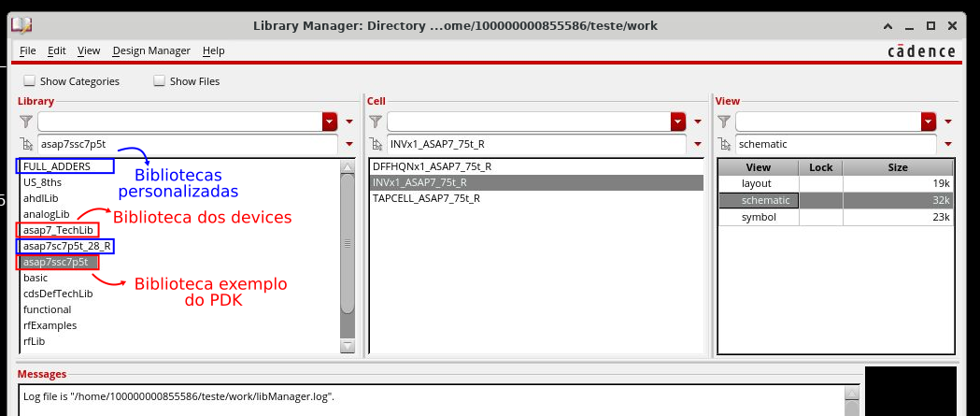Select the basic library

(x=36, y=278)
